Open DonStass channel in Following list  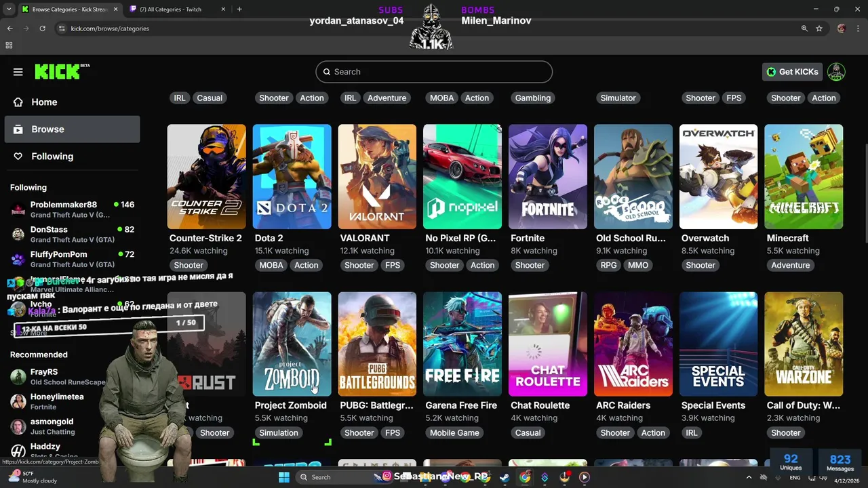72,234
